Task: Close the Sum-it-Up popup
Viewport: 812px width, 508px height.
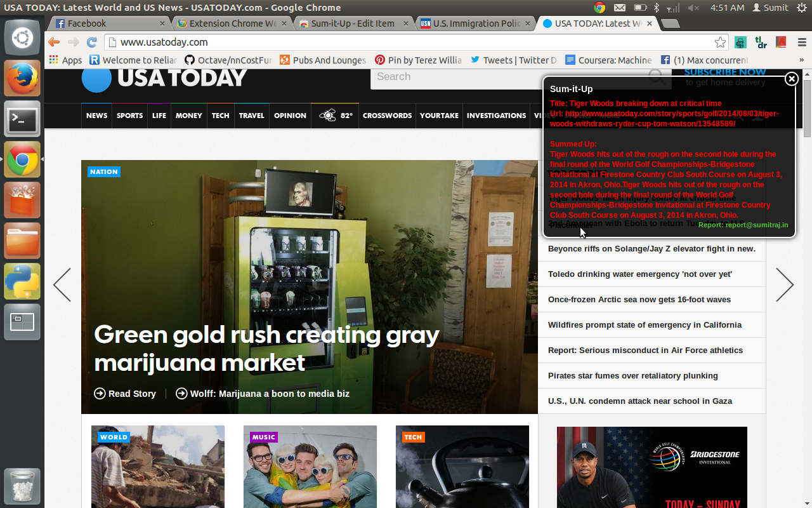Action: pyautogui.click(x=791, y=79)
